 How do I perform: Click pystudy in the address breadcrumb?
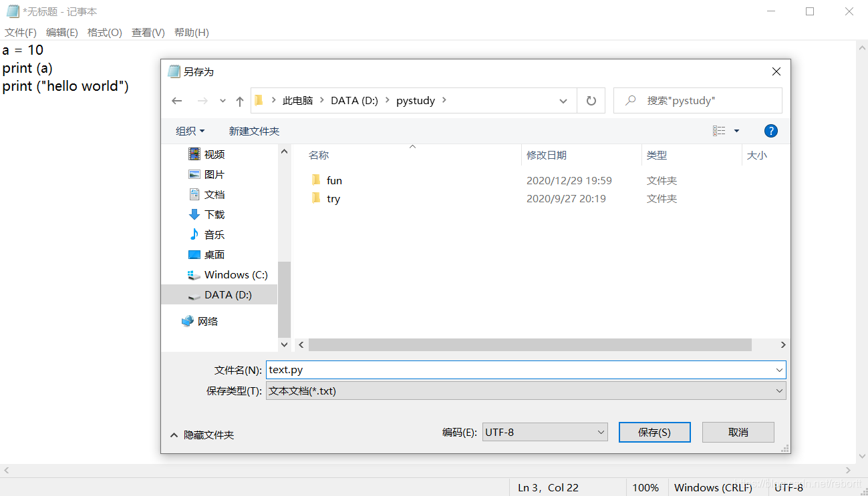coord(416,101)
